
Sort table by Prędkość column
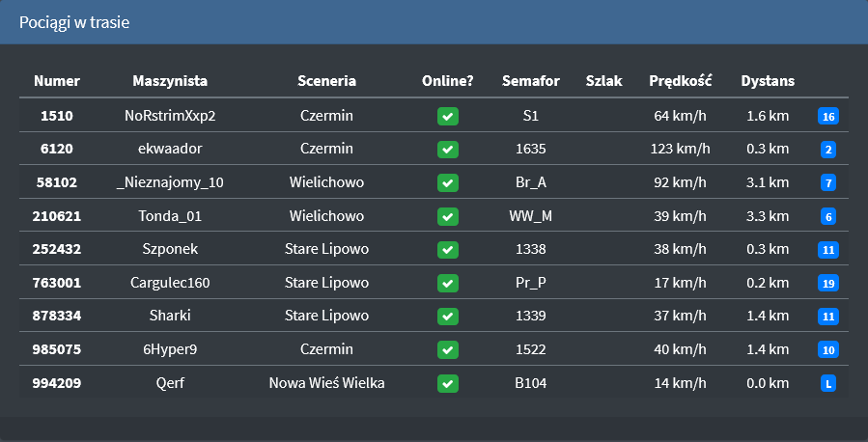click(x=681, y=81)
